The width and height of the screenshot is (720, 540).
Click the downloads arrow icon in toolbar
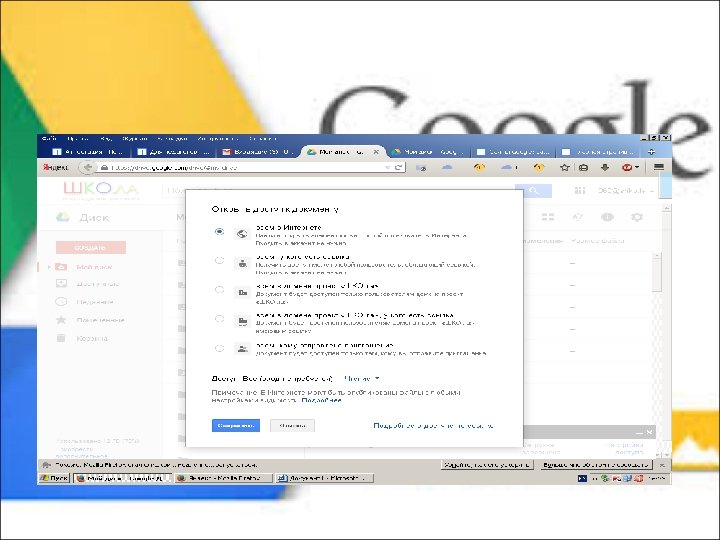(x=605, y=168)
